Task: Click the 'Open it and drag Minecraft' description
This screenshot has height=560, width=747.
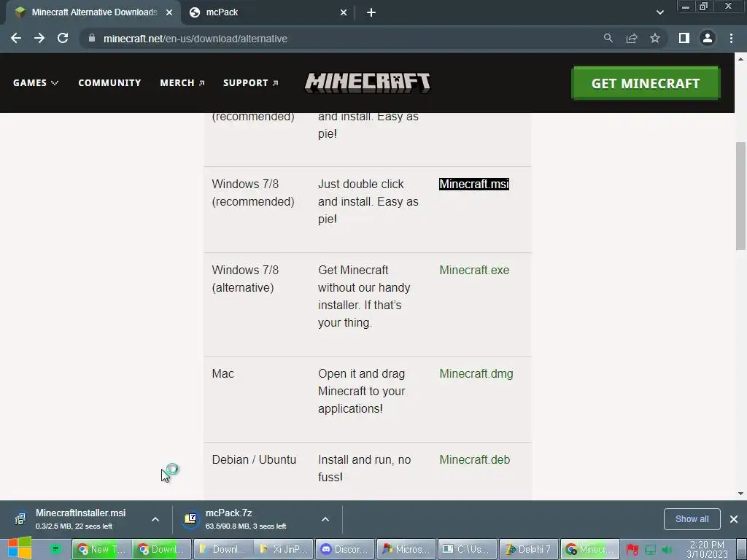Action: coord(362,391)
